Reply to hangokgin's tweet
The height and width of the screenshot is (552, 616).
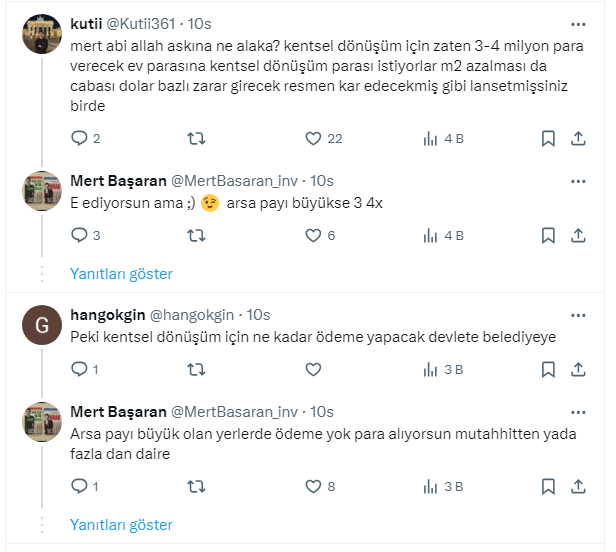(80, 370)
